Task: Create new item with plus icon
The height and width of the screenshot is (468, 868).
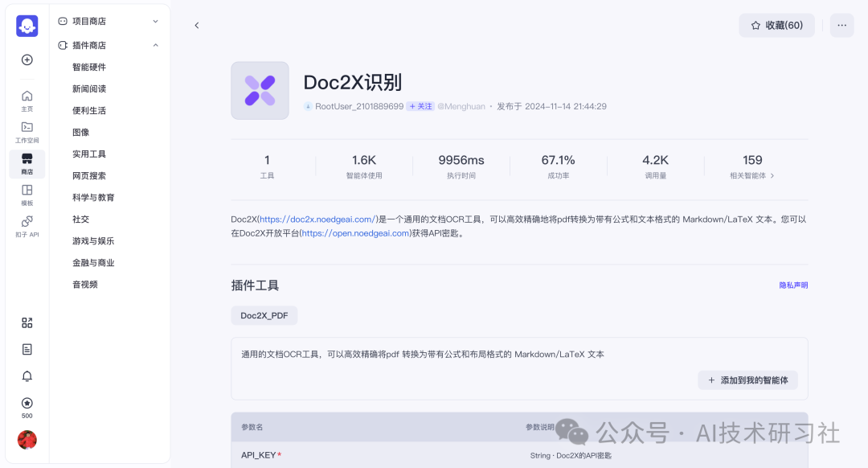Action: click(27, 60)
